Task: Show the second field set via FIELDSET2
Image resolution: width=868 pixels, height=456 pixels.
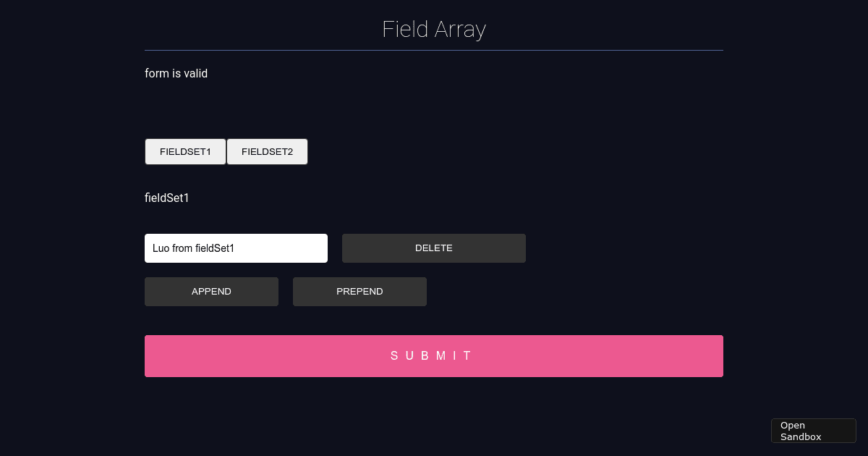Action: coord(267,152)
